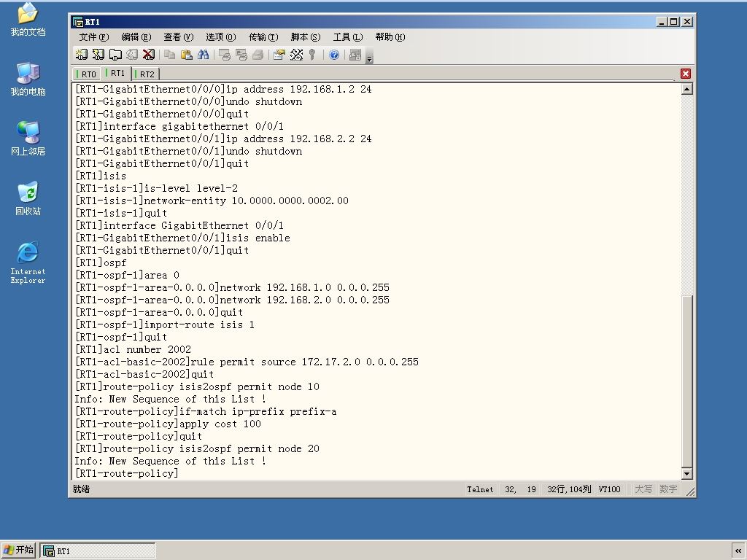747x560 pixels.
Task: Click the 大写 caps lock indicator
Action: pyautogui.click(x=643, y=489)
